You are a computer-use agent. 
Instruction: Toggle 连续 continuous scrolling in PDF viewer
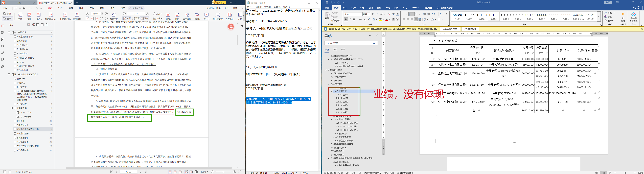[145, 19]
